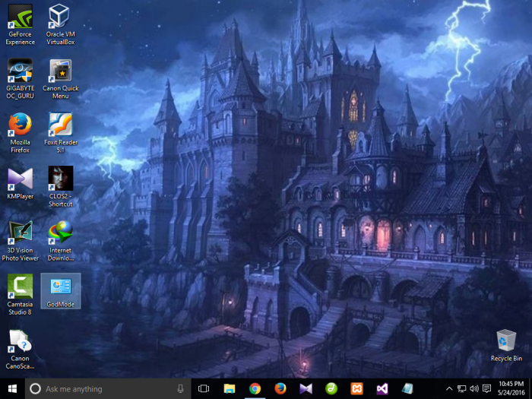Select the Canon CanoScan desktop icon

(20, 349)
